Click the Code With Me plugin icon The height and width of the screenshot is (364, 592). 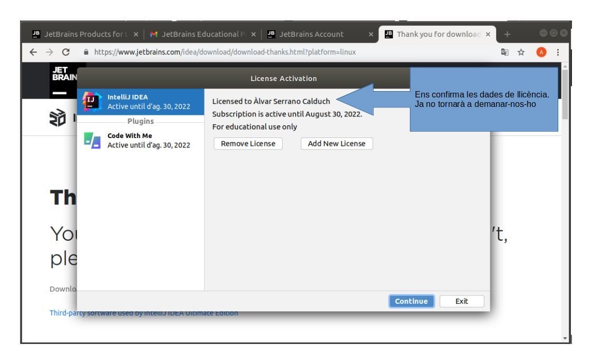92,140
